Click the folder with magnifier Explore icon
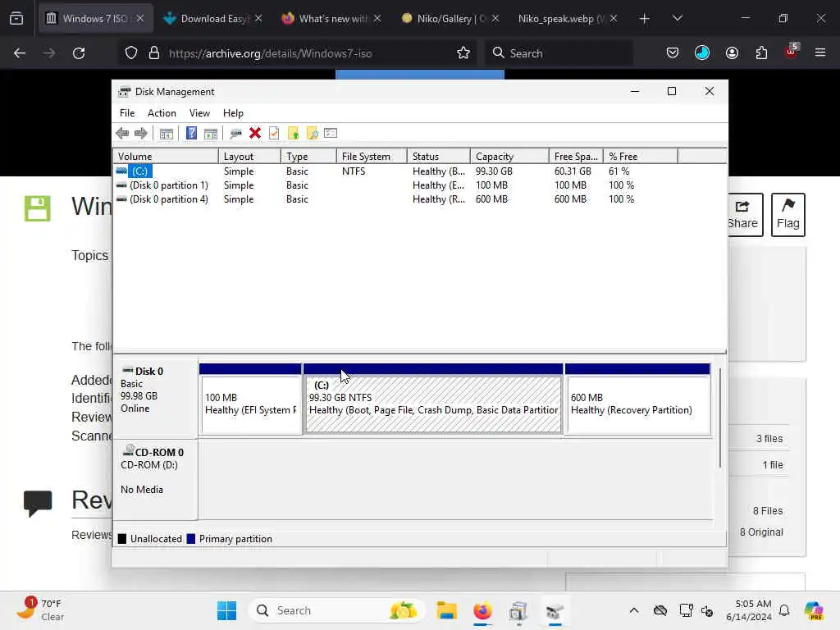 tap(312, 133)
